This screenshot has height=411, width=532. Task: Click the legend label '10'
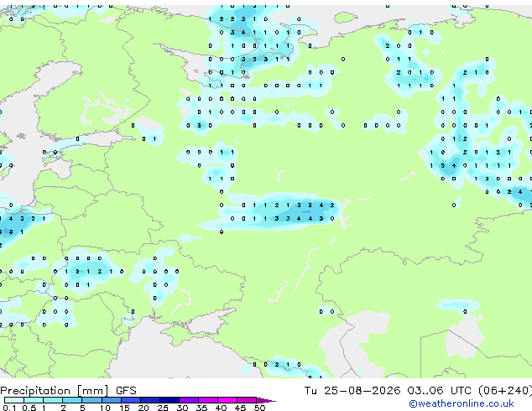[105, 408]
